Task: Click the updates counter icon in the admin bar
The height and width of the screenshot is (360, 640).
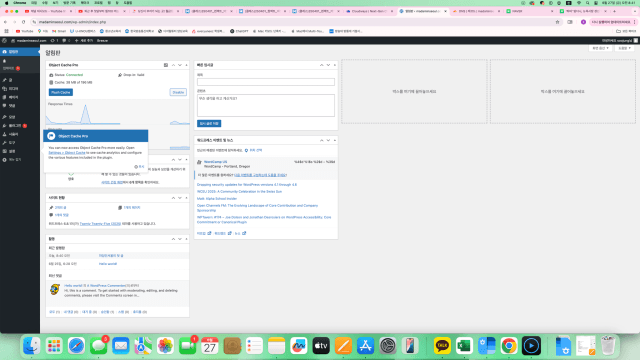Action: [54, 40]
